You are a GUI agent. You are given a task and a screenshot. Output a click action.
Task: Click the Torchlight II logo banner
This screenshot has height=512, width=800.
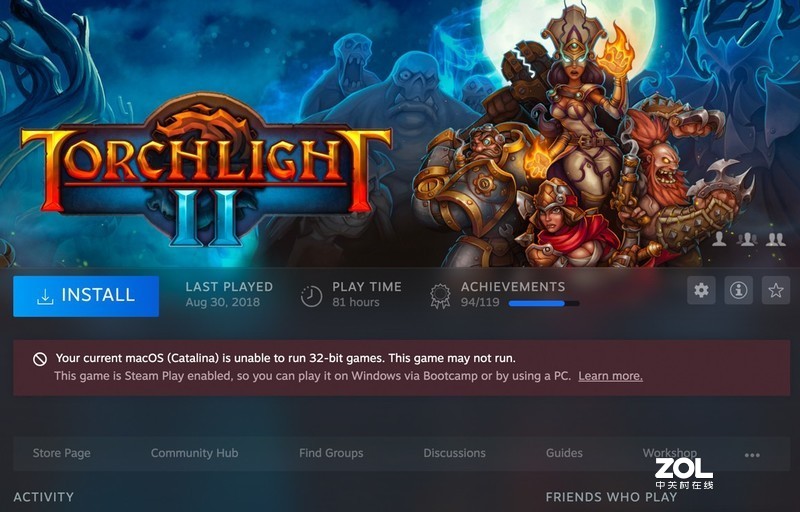(207, 171)
